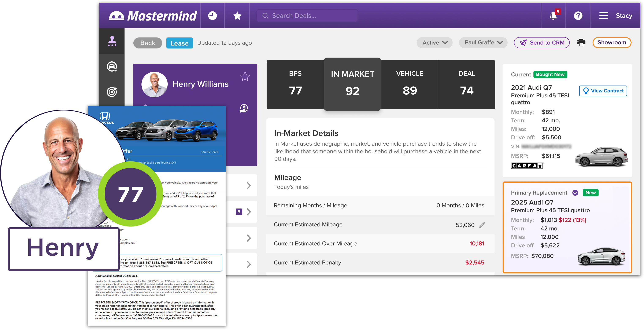Open the help question mark icon
This screenshot has height=330, width=644.
578,16
